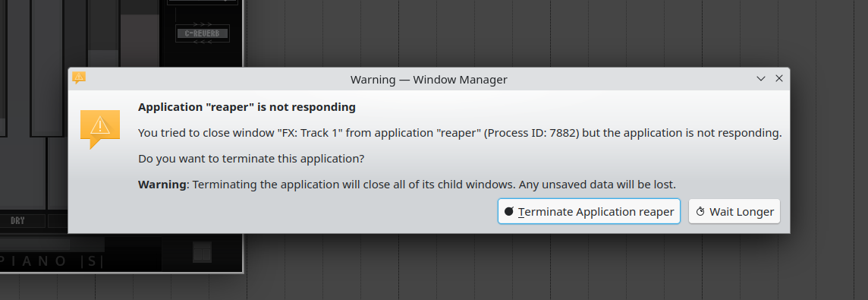Toggle the DRY button in the piano plugin
868x300 pixels.
(17, 221)
